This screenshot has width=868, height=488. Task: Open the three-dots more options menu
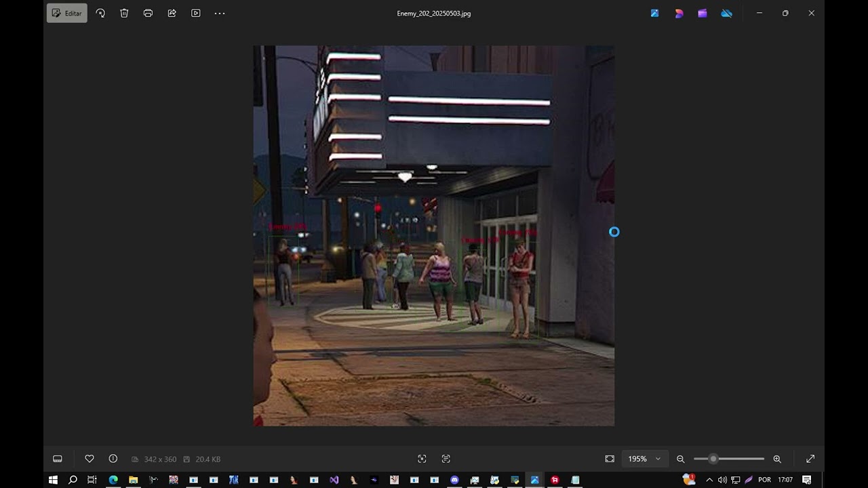pos(220,13)
